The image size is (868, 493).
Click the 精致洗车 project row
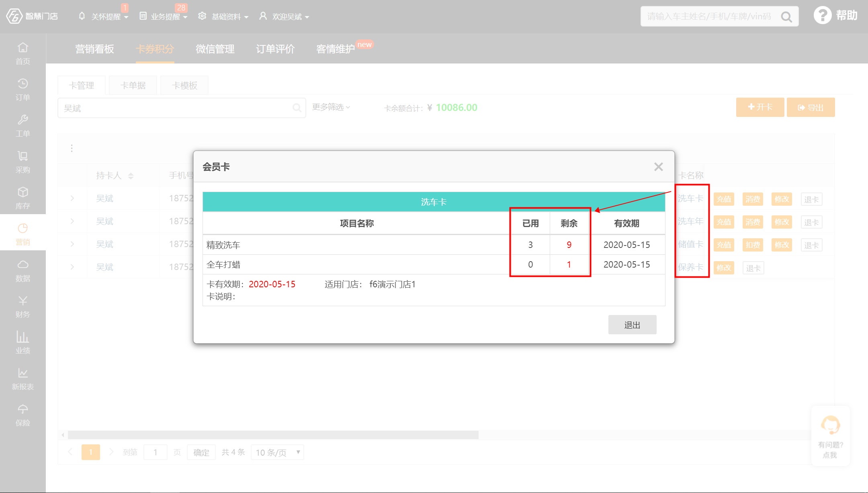(x=434, y=245)
